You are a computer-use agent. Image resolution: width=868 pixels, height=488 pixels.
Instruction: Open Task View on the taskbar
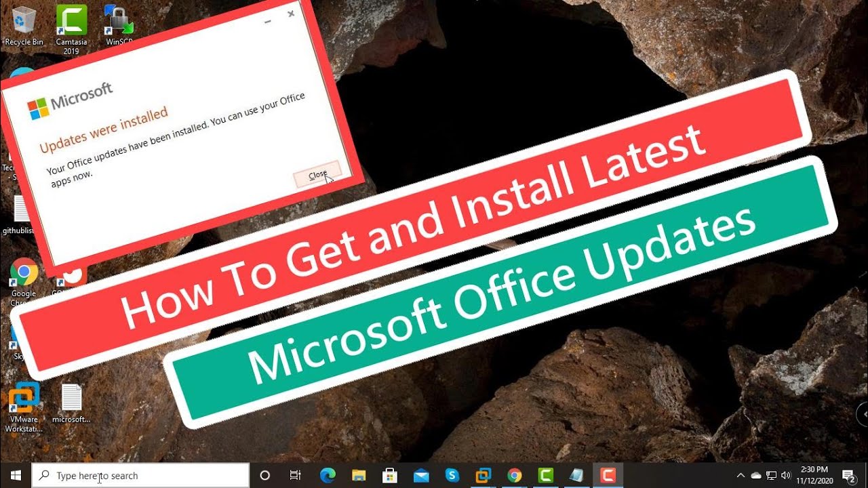coord(295,475)
